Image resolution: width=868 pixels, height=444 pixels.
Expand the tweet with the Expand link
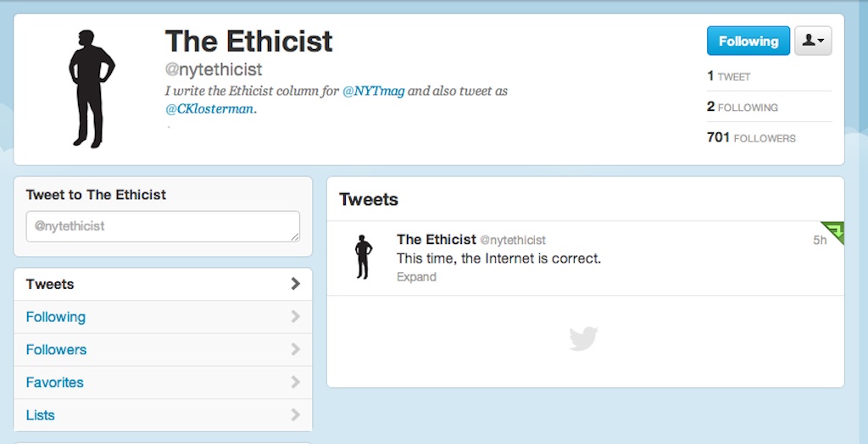(416, 277)
